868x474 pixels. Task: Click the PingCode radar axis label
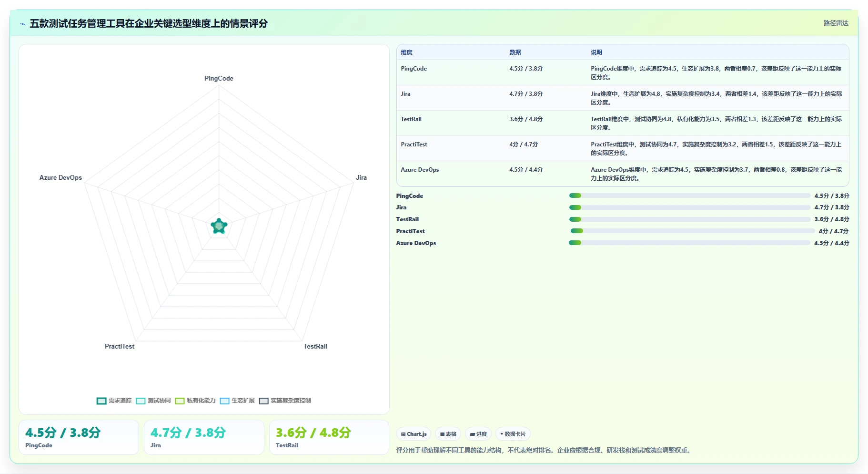[x=219, y=79]
